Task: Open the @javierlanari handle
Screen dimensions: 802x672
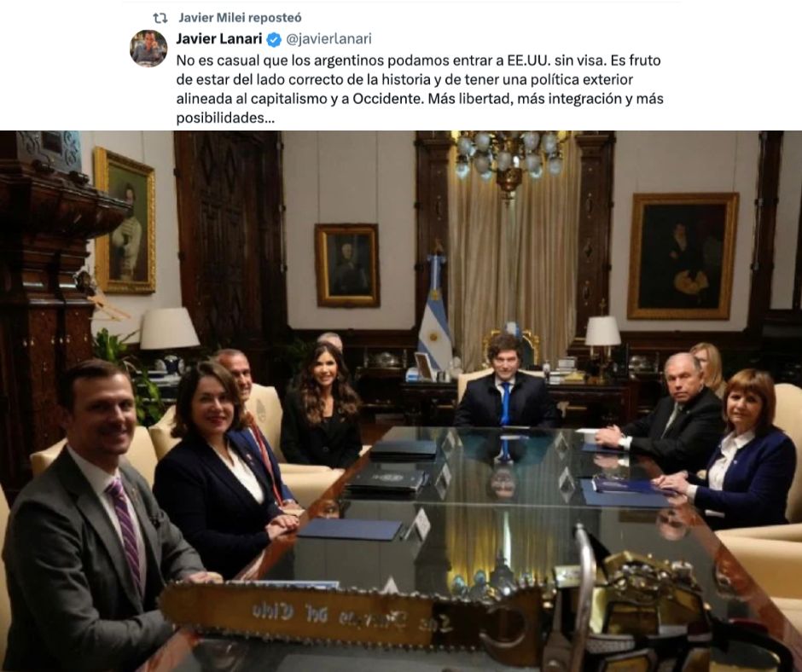Action: tap(328, 39)
